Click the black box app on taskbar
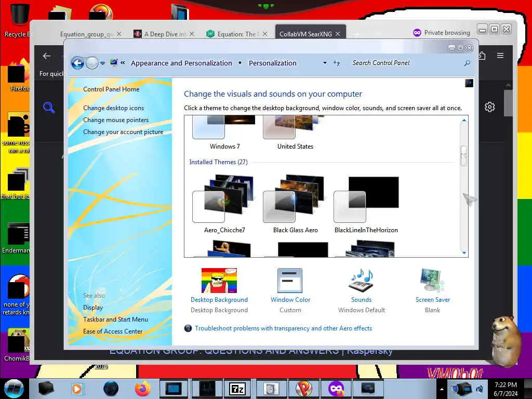532x399 pixels. [46, 389]
